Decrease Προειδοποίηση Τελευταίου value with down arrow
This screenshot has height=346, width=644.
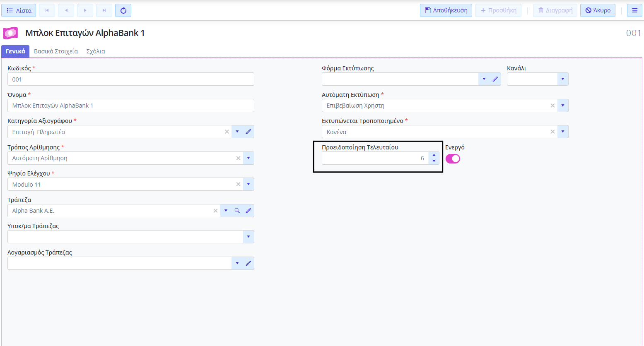[x=434, y=161]
